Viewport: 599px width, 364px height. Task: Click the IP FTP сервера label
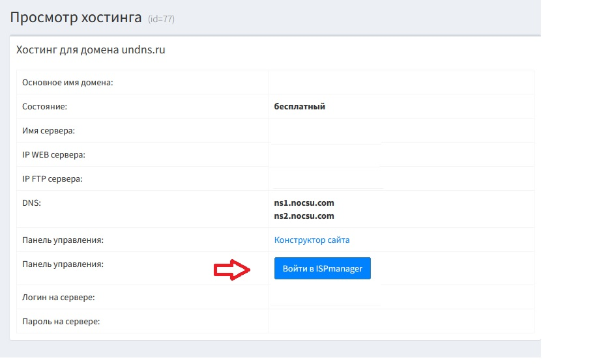tap(52, 178)
